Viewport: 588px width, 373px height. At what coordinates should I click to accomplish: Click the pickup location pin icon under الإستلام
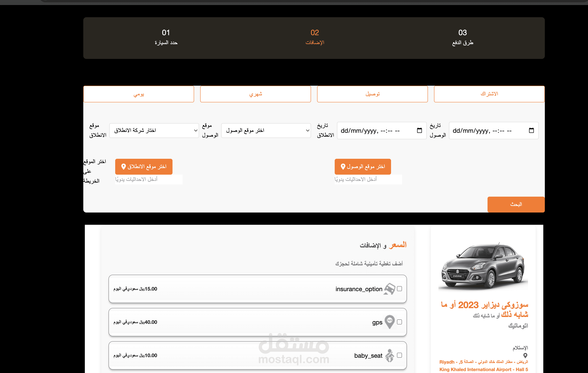click(x=525, y=355)
